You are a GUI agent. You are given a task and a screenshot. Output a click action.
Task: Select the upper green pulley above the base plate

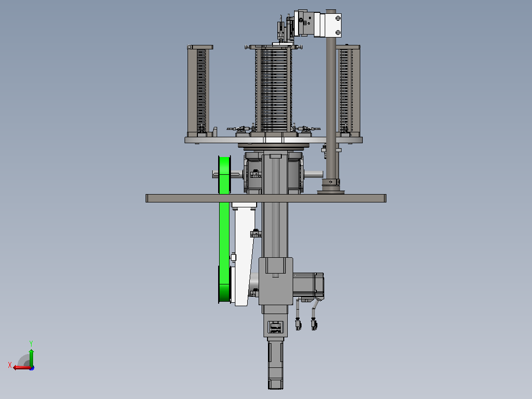[224, 175]
